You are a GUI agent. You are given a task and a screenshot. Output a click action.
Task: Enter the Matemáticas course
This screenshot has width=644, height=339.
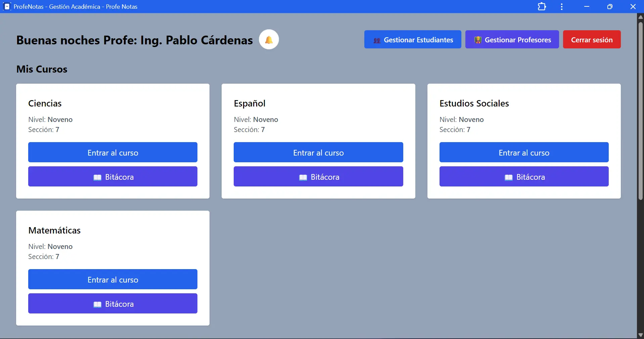pos(113,279)
